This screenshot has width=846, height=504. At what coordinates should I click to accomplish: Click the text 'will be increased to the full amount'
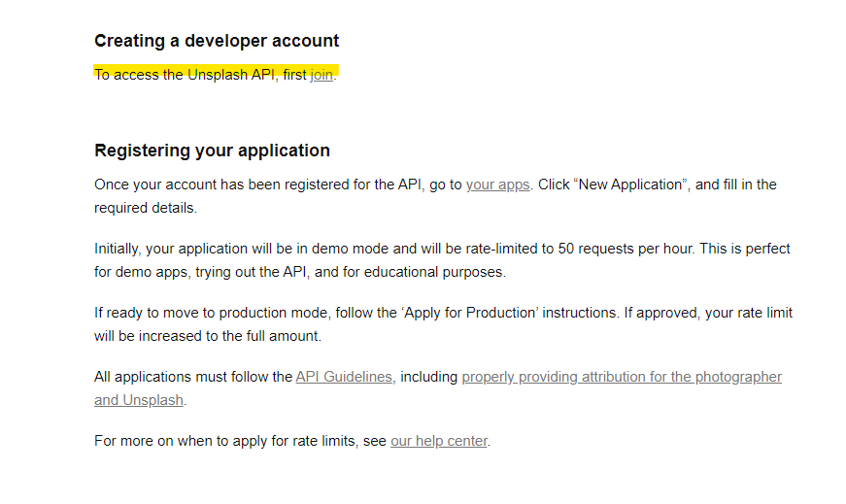(207, 336)
